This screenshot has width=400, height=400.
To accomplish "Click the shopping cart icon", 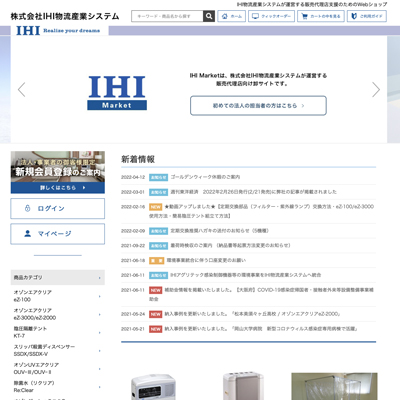I will point(305,16).
